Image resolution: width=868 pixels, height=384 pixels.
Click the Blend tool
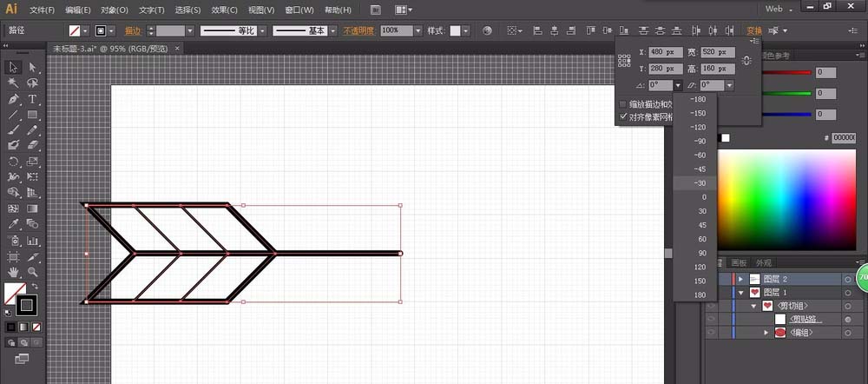(33, 224)
